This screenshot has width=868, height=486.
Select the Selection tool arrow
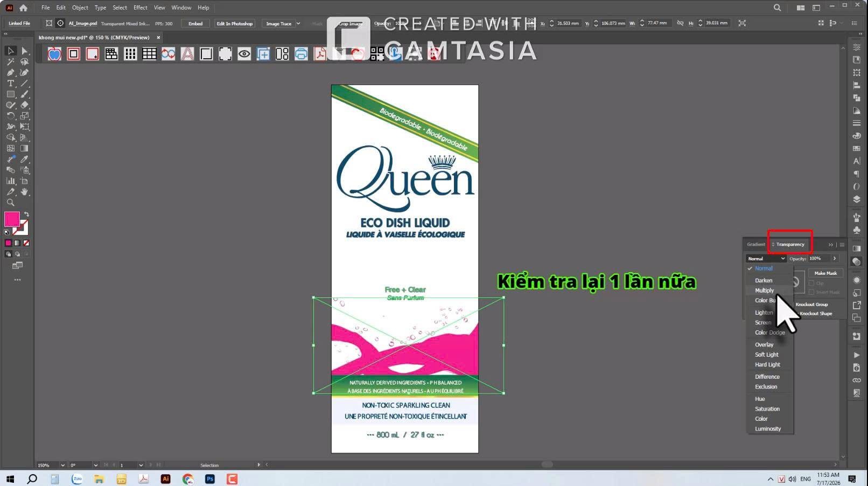coord(10,51)
